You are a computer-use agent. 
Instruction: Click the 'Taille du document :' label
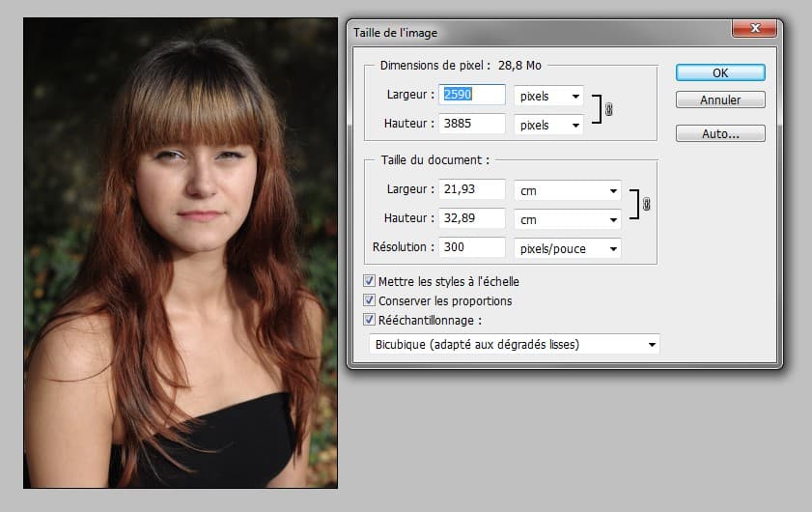tap(435, 160)
